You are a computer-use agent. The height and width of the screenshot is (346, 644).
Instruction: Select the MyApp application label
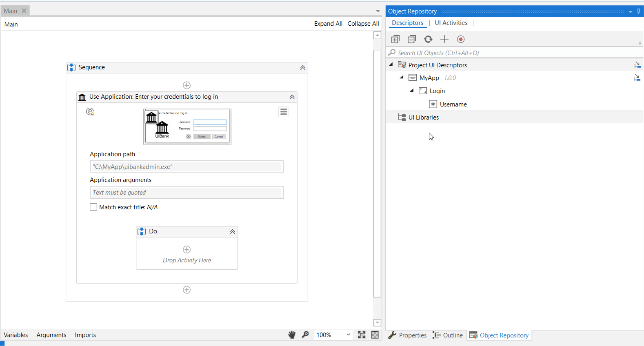[429, 78]
